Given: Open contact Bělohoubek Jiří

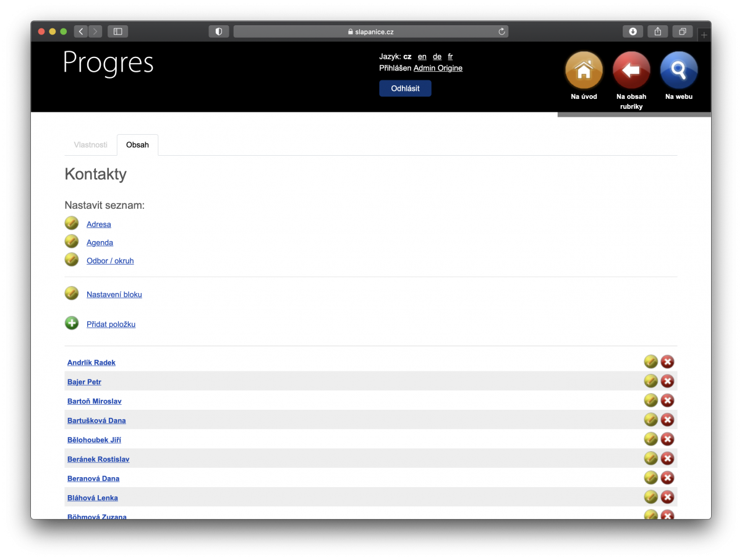Looking at the screenshot, I should pyautogui.click(x=94, y=439).
